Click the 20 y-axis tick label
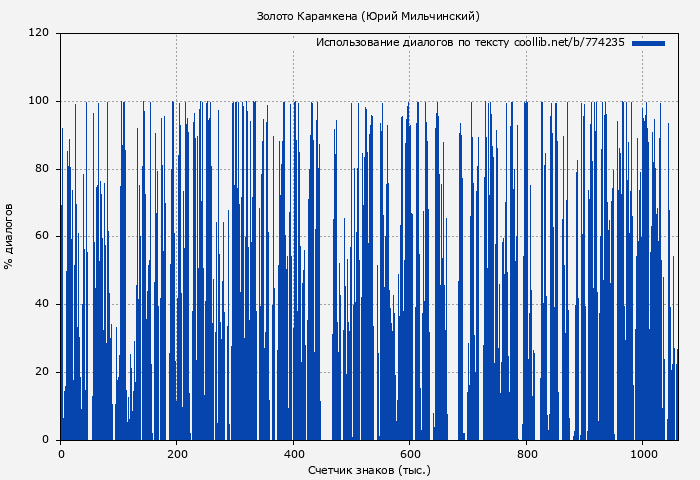The image size is (700, 480). point(42,372)
